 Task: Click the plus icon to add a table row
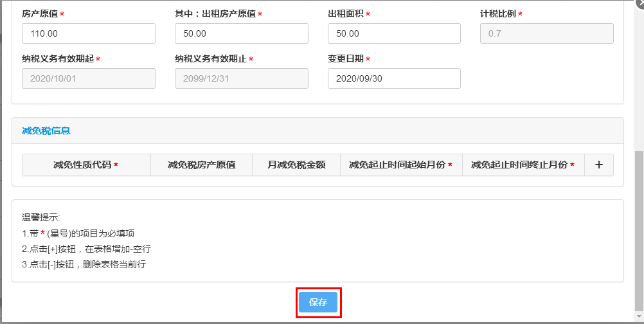click(x=599, y=165)
